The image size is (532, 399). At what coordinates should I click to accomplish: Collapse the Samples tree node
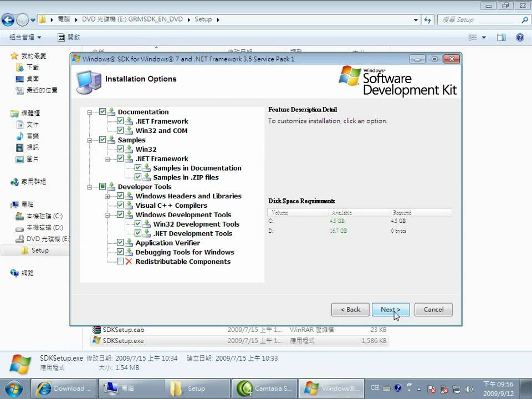click(90, 140)
